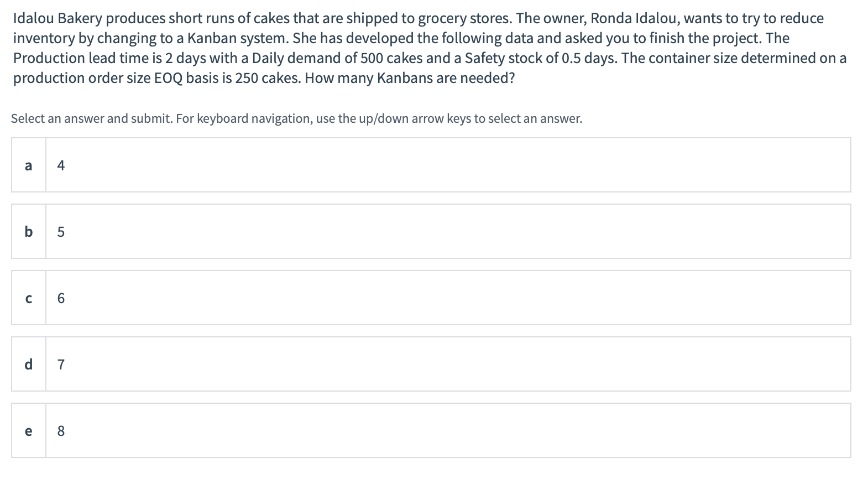The width and height of the screenshot is (868, 479).
Task: Pick answer option c with value 6
Action: 448,298
